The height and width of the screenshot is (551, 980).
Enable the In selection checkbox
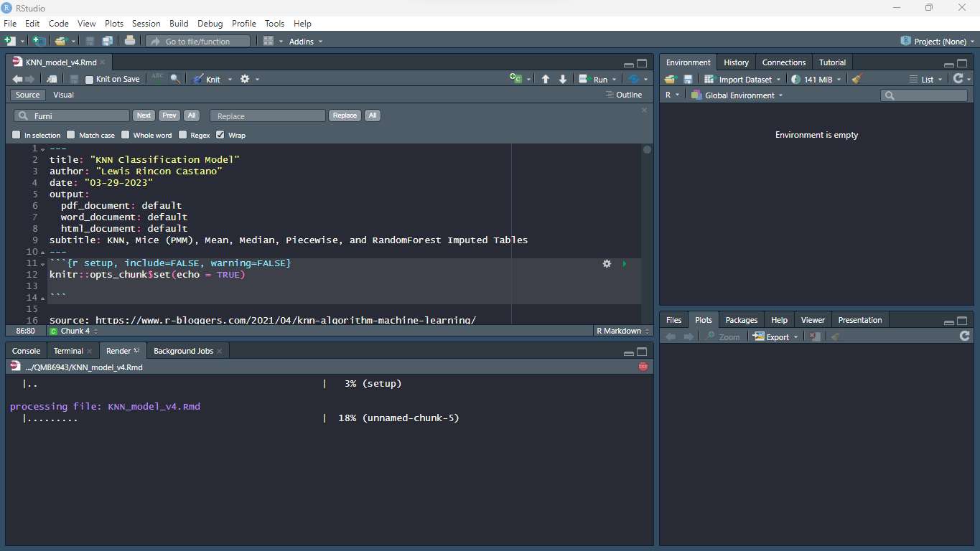coord(17,135)
